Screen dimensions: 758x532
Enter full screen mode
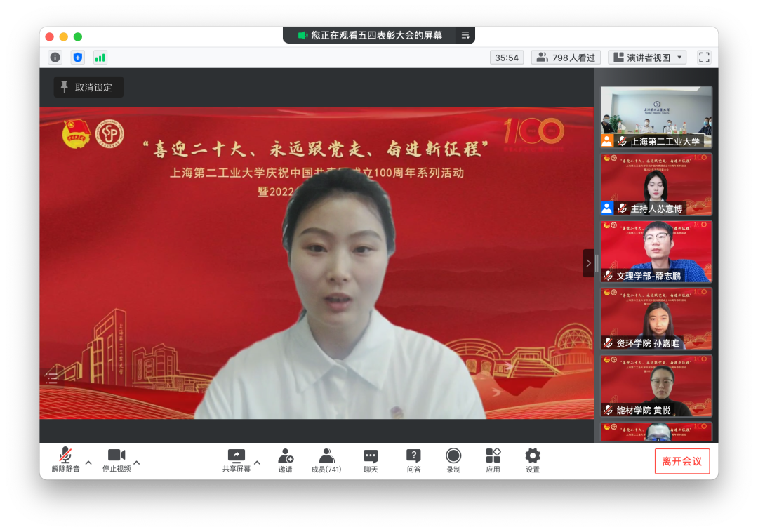pyautogui.click(x=704, y=58)
